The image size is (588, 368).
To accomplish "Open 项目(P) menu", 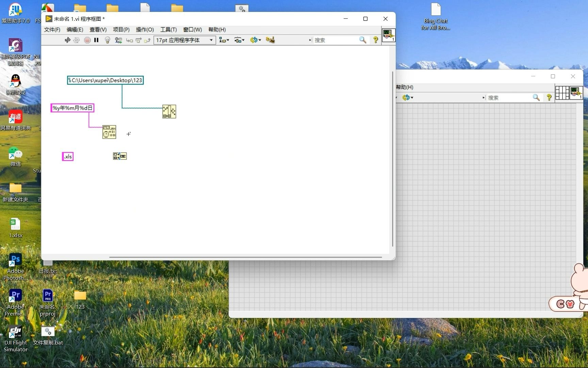I will click(121, 30).
